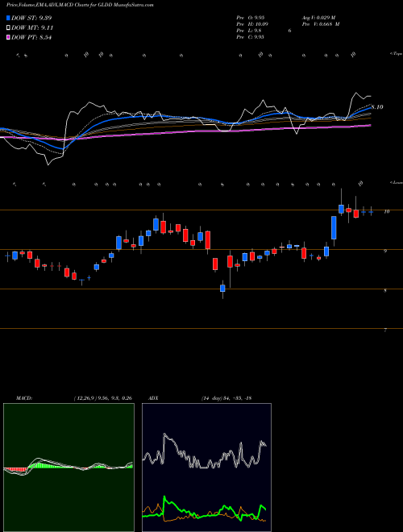Click the dark blue ADX indicator chart panel
This screenshot has width=403, height=532.
(x=206, y=468)
